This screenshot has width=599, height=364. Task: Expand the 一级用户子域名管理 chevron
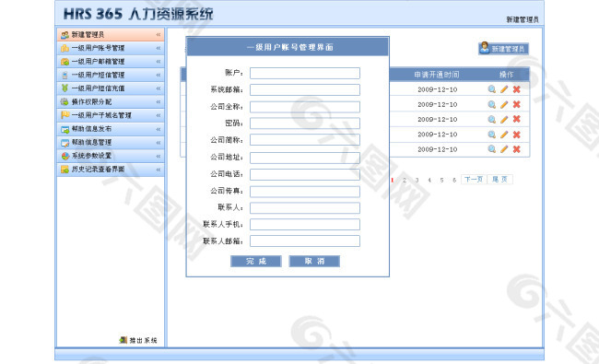coord(159,115)
